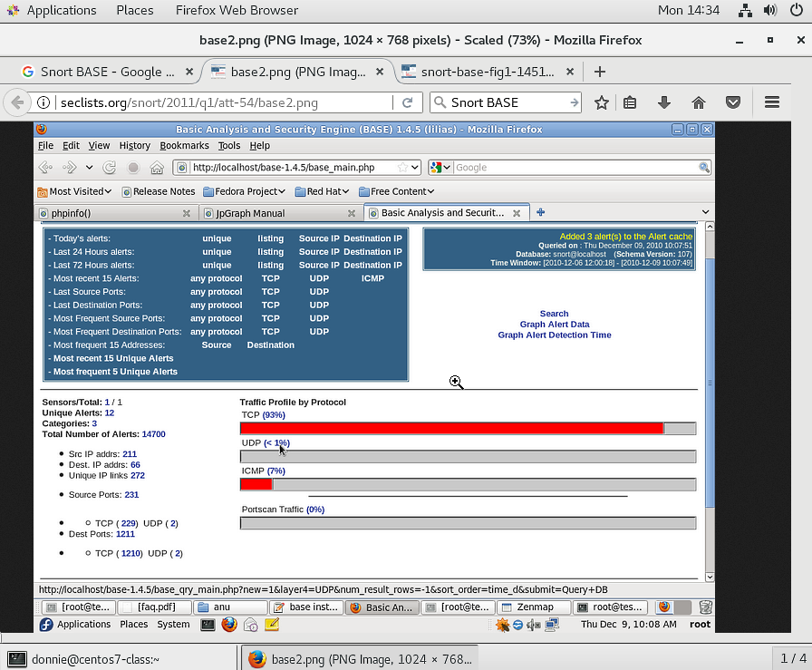Viewport: 812px width, 670px height.
Task: Close the Snort BASE - Google tab
Action: point(189,72)
